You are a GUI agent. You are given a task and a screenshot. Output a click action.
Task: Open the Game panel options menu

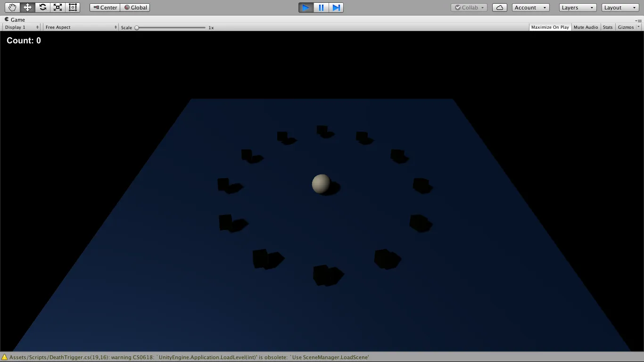(x=639, y=20)
